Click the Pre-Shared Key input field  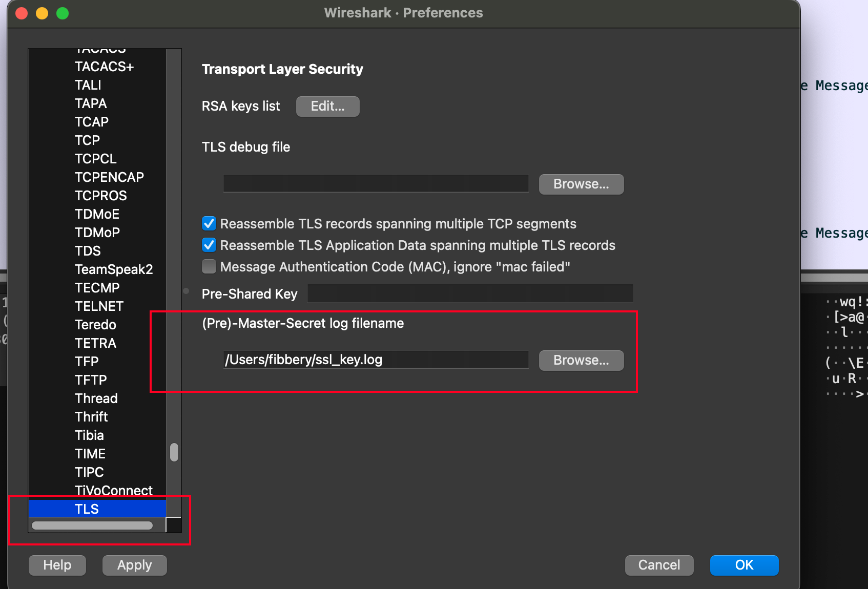pyautogui.click(x=470, y=293)
